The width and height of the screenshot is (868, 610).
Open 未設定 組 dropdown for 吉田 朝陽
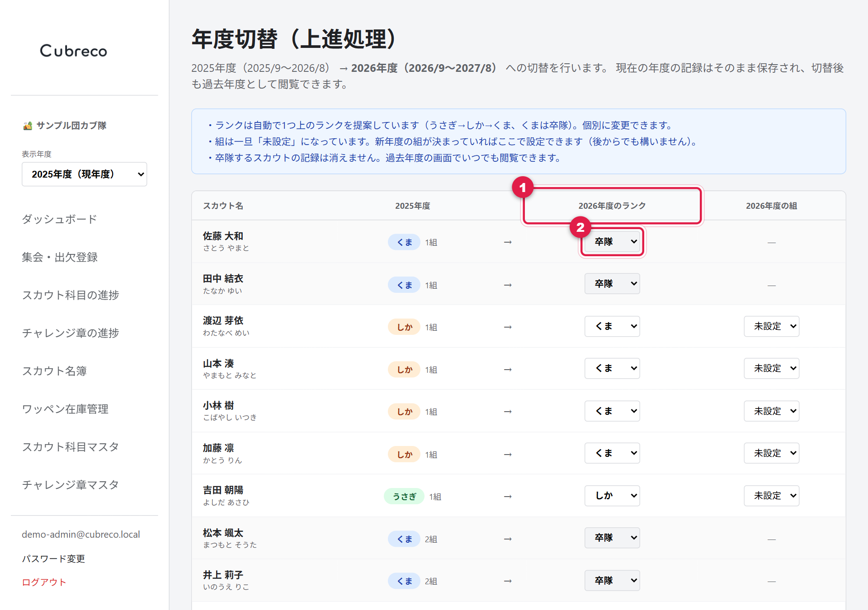click(772, 496)
